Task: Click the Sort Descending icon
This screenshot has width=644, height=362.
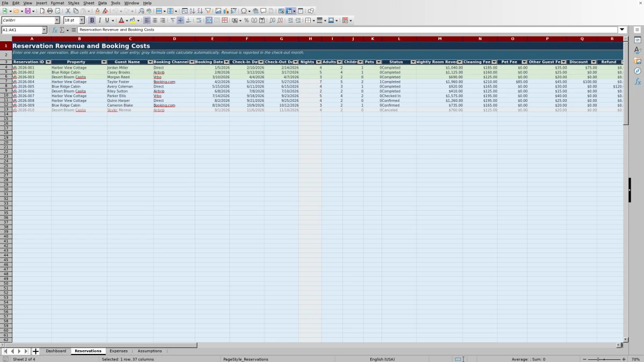Action: (x=200, y=11)
